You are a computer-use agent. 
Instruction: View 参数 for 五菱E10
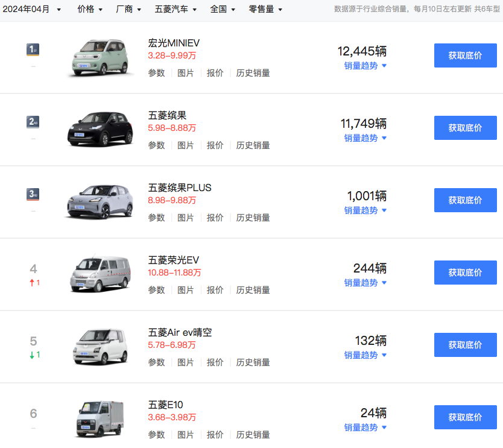157,435
